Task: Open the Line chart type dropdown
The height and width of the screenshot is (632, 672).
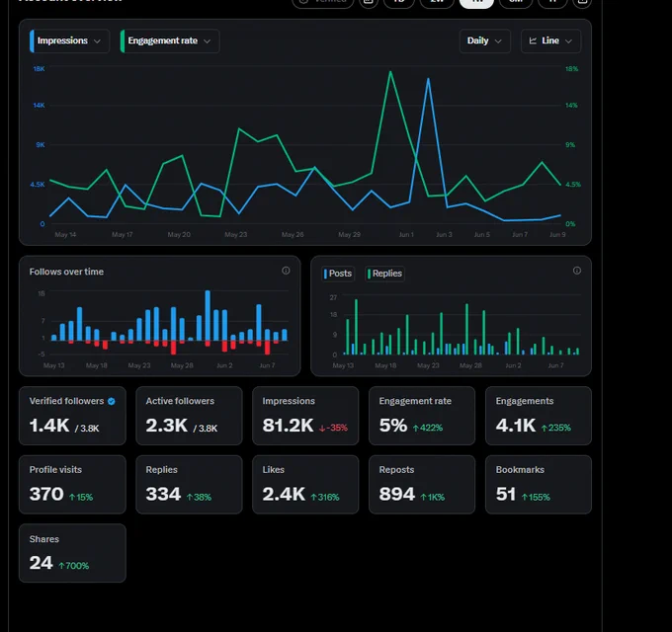Action: [x=550, y=41]
